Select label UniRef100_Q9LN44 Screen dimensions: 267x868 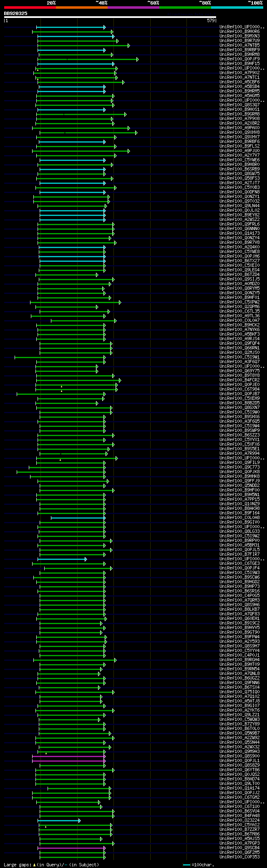pyautogui.click(x=239, y=206)
